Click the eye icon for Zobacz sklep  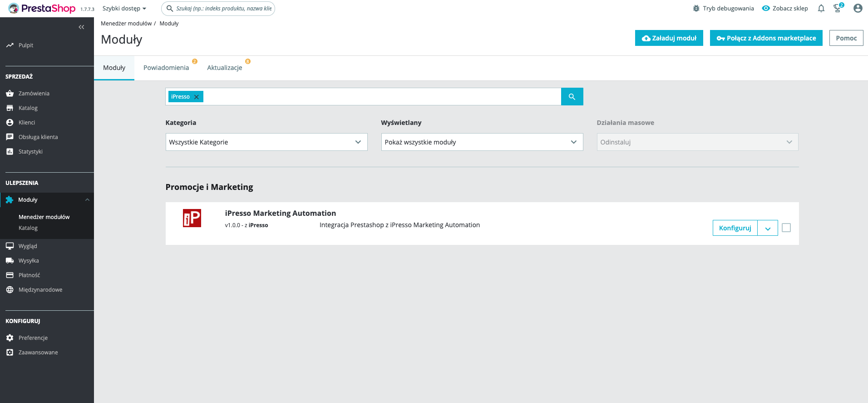[x=766, y=8]
